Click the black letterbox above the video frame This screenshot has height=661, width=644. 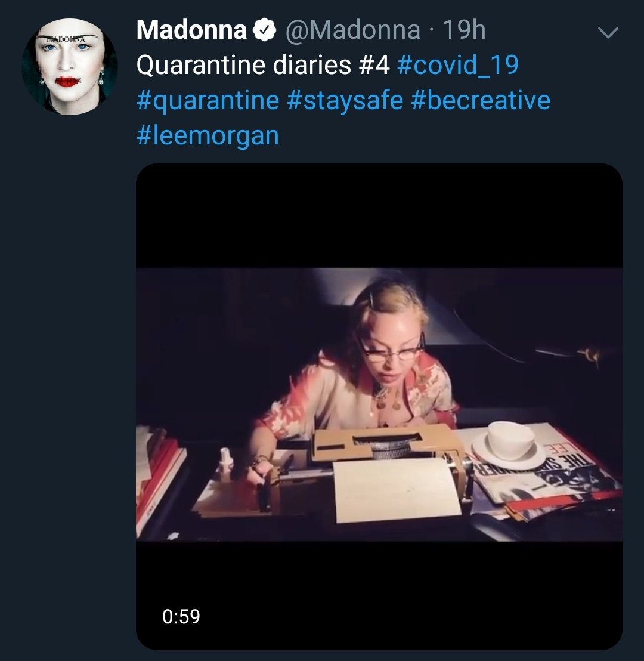379,216
